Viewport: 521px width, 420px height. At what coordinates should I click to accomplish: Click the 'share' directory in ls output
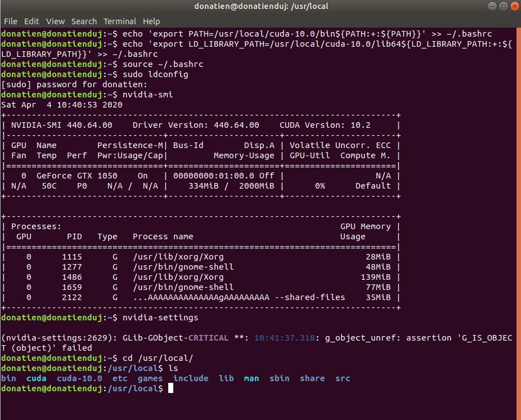[312, 378]
